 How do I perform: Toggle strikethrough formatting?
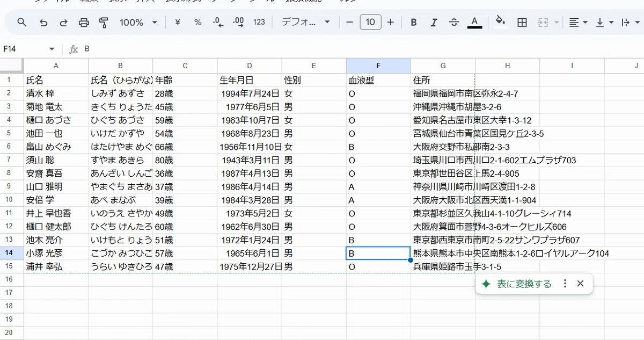[x=454, y=23]
